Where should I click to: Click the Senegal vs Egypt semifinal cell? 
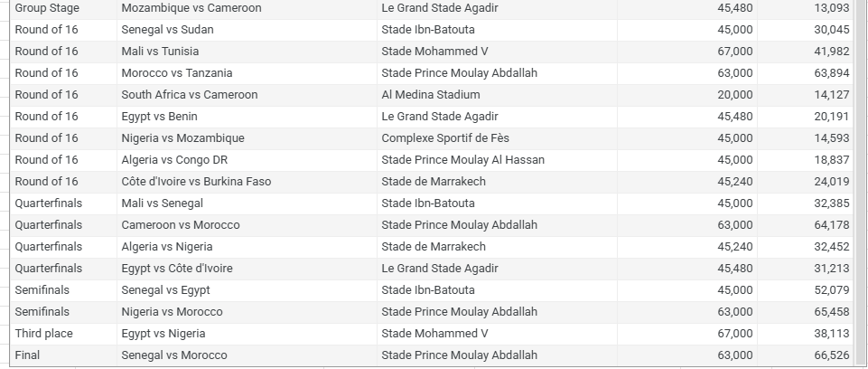166,290
